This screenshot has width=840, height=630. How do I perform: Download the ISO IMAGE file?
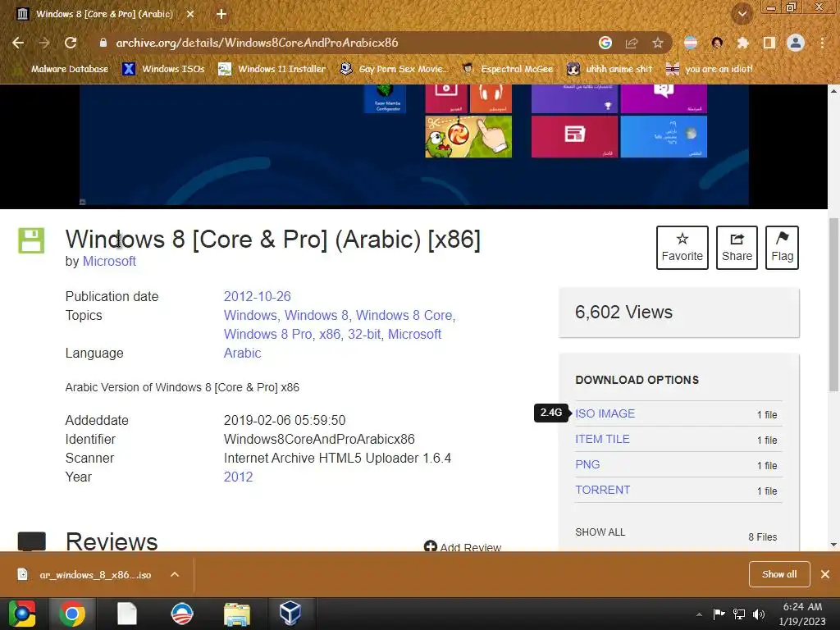pyautogui.click(x=605, y=413)
